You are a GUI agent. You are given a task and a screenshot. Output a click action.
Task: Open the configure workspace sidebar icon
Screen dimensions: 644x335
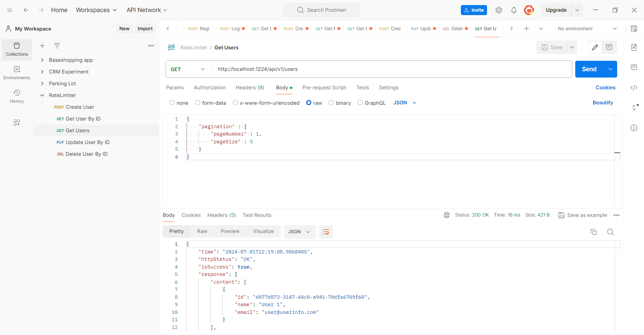pyautogui.click(x=17, y=123)
